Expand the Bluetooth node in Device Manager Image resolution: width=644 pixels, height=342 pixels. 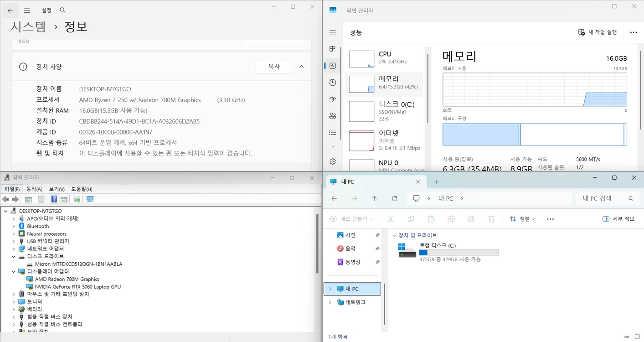pos(14,226)
